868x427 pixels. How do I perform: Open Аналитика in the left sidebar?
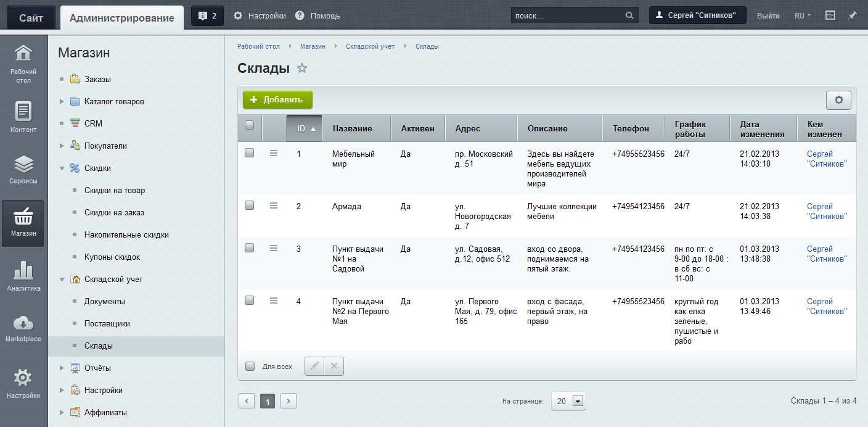[23, 276]
